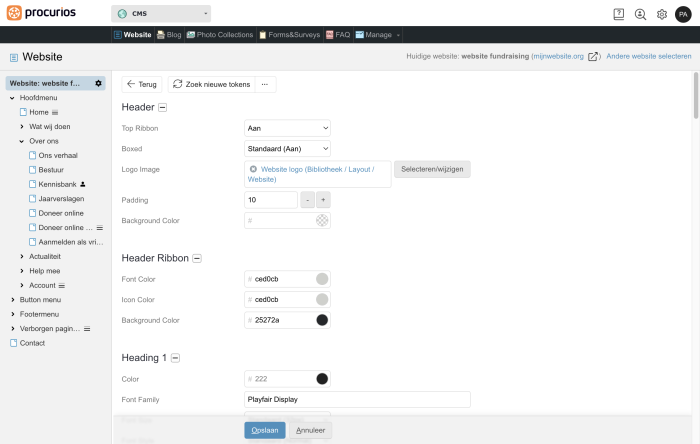Click the menu lines icon beside the second Doneer online
The height and width of the screenshot is (444, 700).
(100, 228)
